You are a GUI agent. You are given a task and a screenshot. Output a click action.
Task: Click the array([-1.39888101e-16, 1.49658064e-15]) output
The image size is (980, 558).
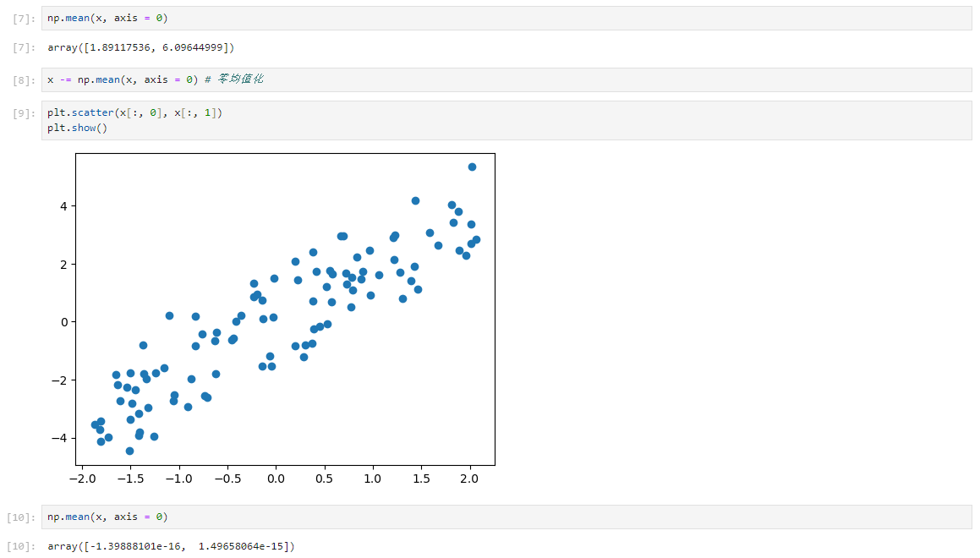click(172, 546)
